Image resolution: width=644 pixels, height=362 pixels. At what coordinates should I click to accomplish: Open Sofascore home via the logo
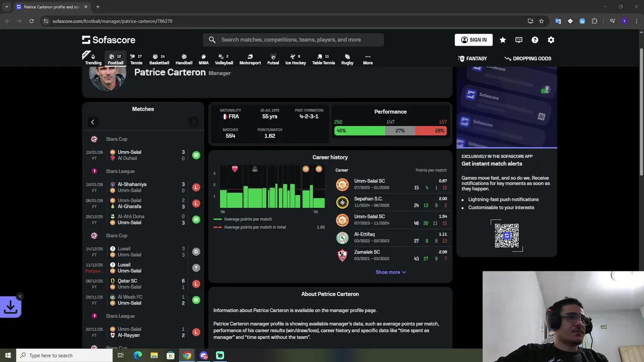(x=109, y=40)
